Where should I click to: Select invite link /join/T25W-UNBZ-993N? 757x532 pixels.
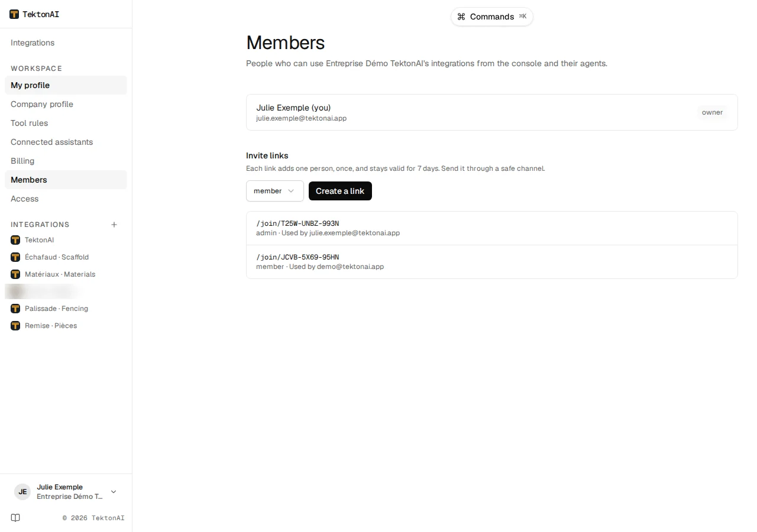click(x=297, y=223)
